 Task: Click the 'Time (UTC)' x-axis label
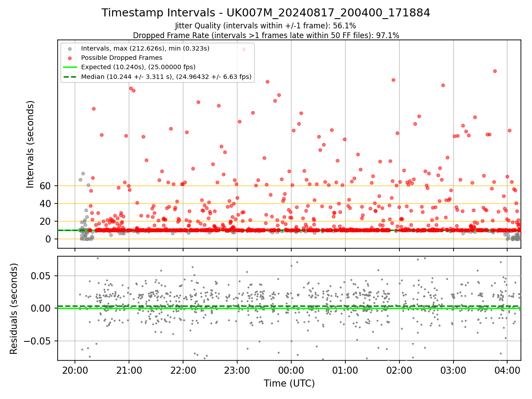tap(289, 383)
